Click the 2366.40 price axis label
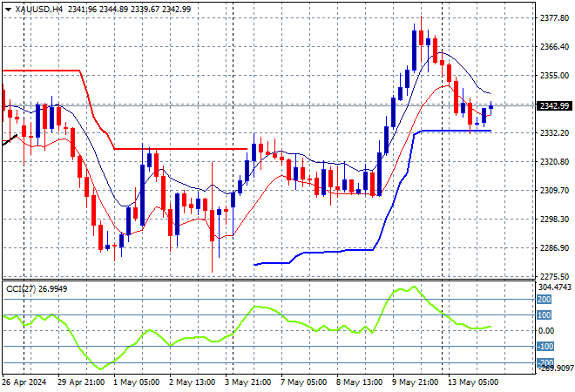This screenshot has width=575, height=392. coord(554,46)
